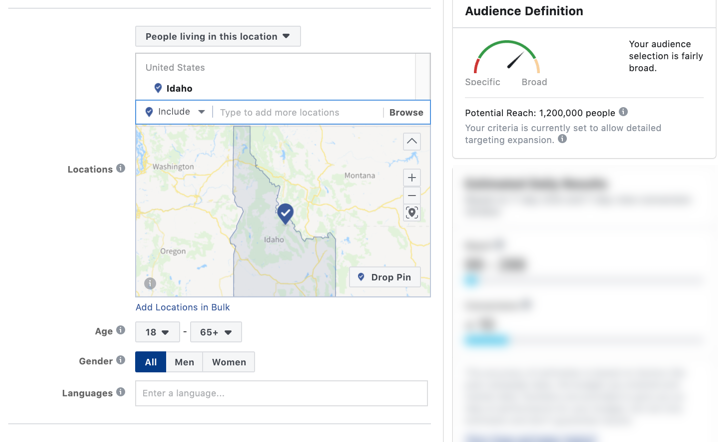Click the Potential Reach text
Image resolution: width=723 pixels, height=442 pixels.
click(540, 113)
